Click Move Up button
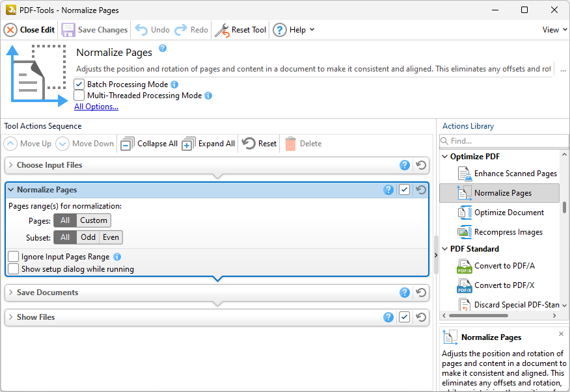This screenshot has width=570, height=392. click(28, 144)
